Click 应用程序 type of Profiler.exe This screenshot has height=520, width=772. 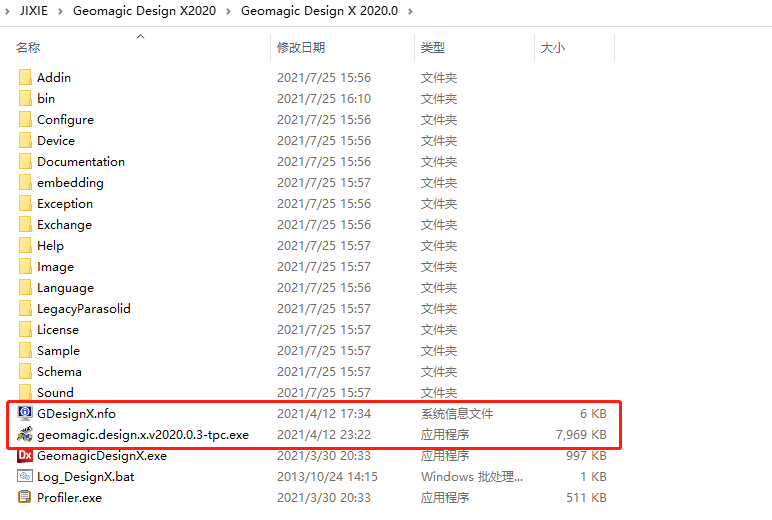click(445, 498)
